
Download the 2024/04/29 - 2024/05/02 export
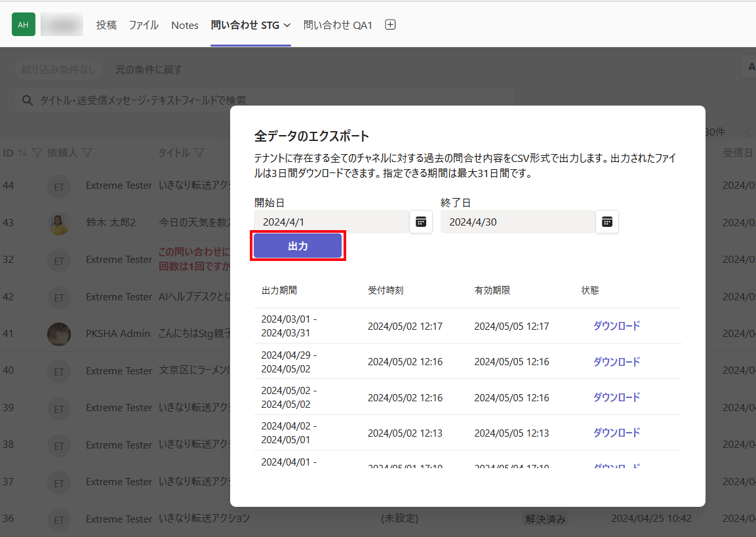click(x=616, y=361)
